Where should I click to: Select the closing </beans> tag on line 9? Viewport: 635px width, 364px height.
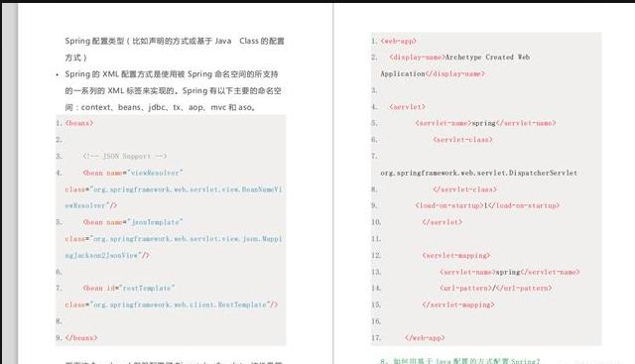point(81,337)
